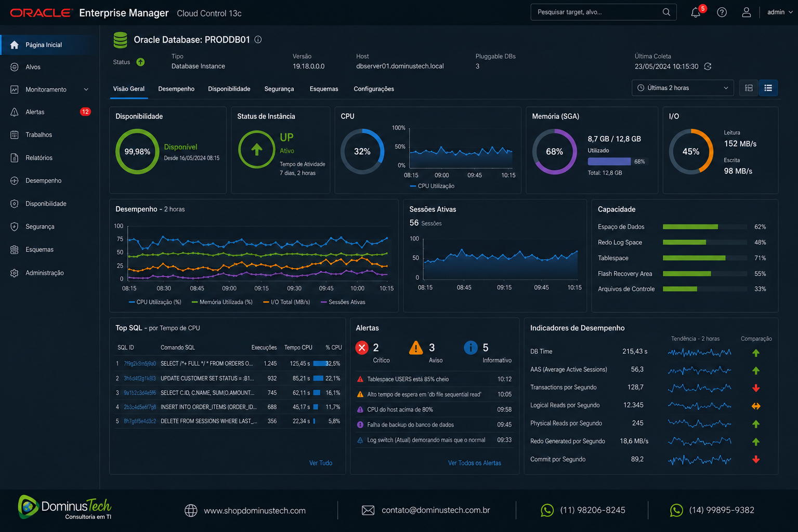Go to the Configurações tab
This screenshot has width=798, height=532.
pyautogui.click(x=374, y=89)
